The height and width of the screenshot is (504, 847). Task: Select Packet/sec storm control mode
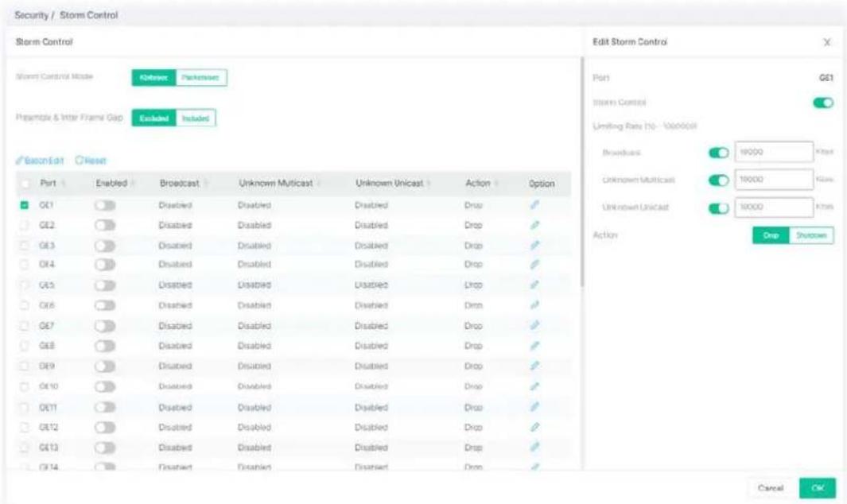[x=201, y=77]
